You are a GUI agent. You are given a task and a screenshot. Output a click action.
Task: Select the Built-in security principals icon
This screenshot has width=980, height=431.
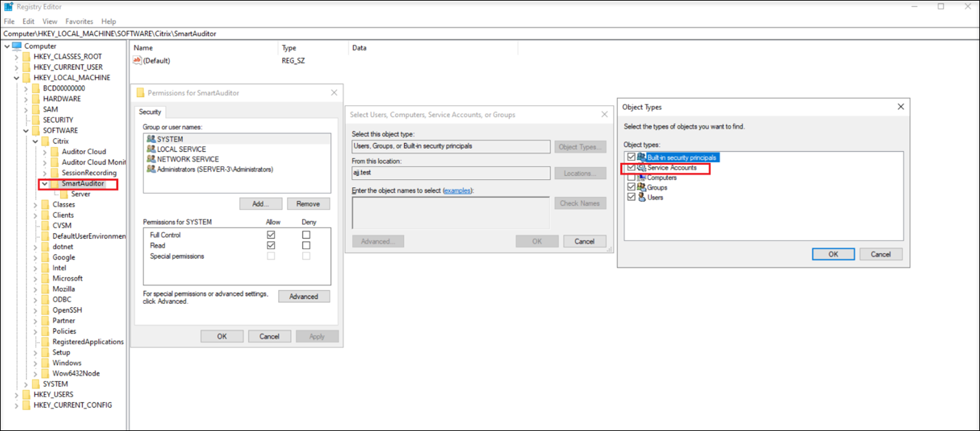[642, 157]
